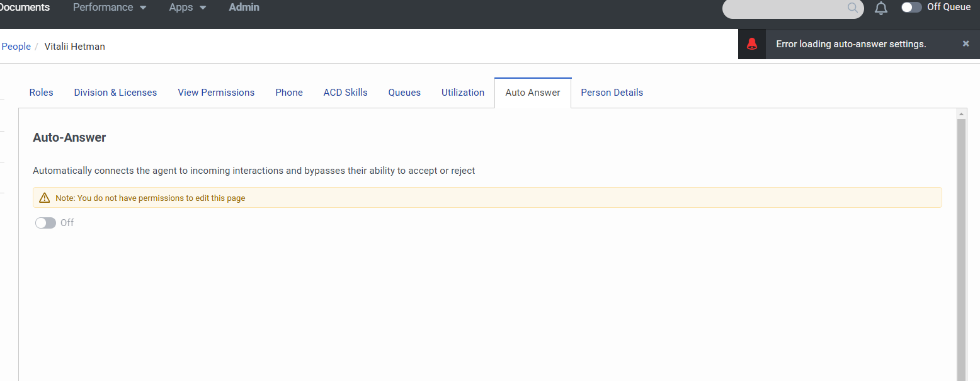The width and height of the screenshot is (980, 381).
Task: Go to the Person Details tab
Action: pos(612,93)
